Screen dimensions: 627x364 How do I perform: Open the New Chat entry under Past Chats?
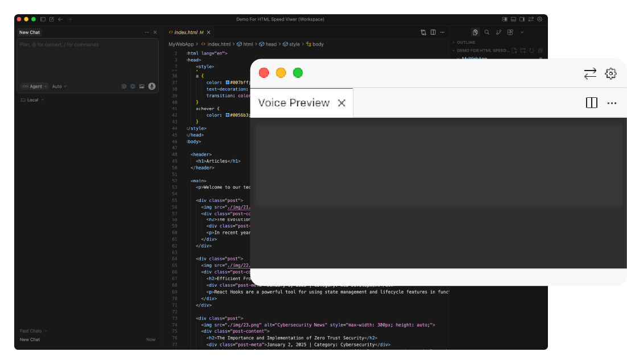(x=30, y=340)
